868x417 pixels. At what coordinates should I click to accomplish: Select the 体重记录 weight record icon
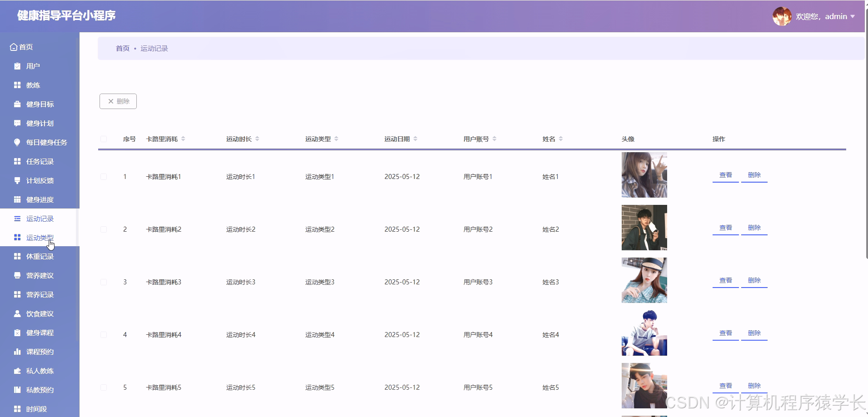pyautogui.click(x=16, y=256)
